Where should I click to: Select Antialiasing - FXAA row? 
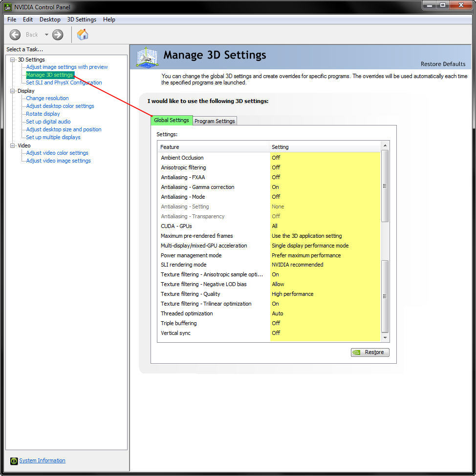(x=269, y=177)
